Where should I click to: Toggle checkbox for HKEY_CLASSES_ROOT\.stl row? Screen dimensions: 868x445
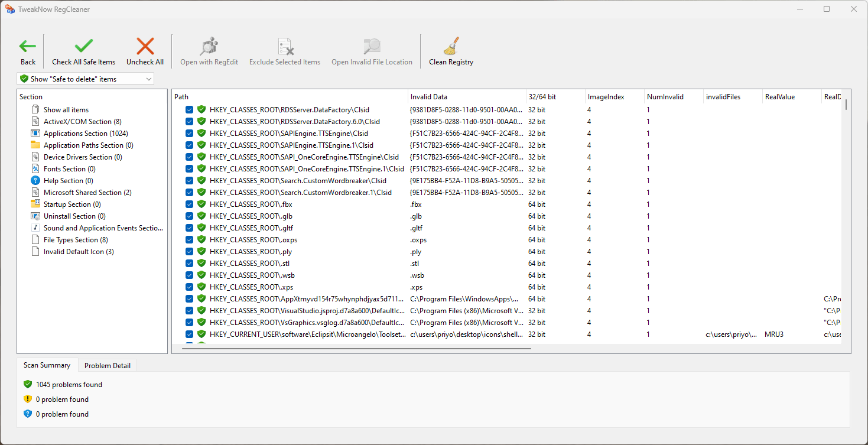(189, 264)
